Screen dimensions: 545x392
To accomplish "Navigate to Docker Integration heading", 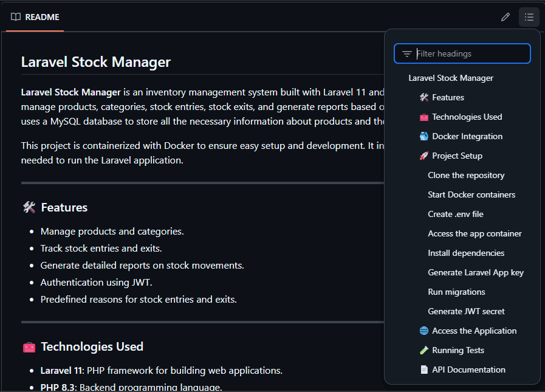I will [x=461, y=136].
